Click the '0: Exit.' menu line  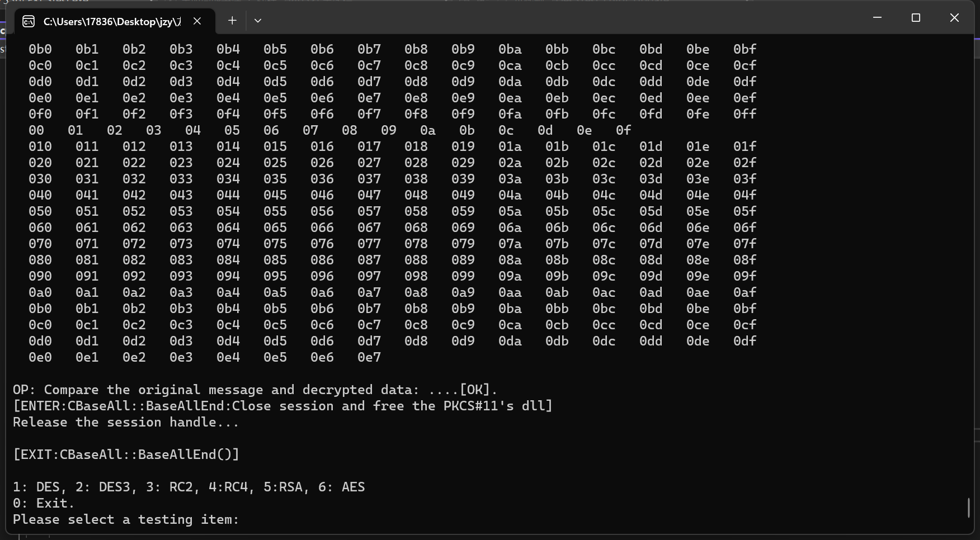click(44, 503)
